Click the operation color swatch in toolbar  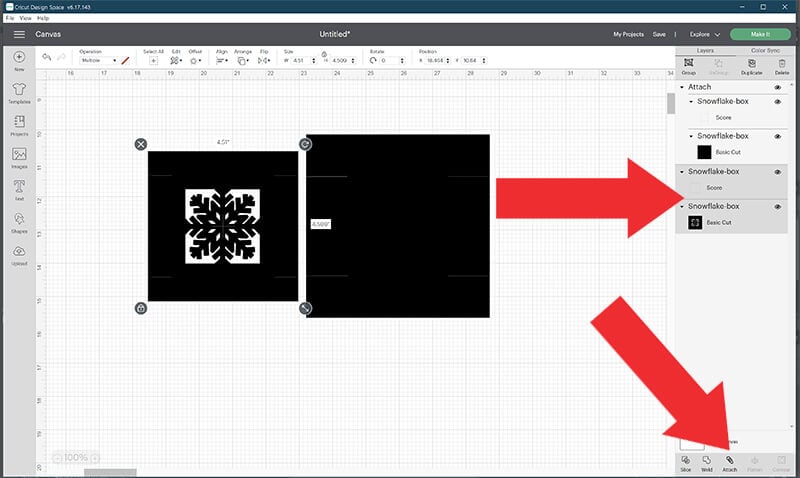pos(125,61)
